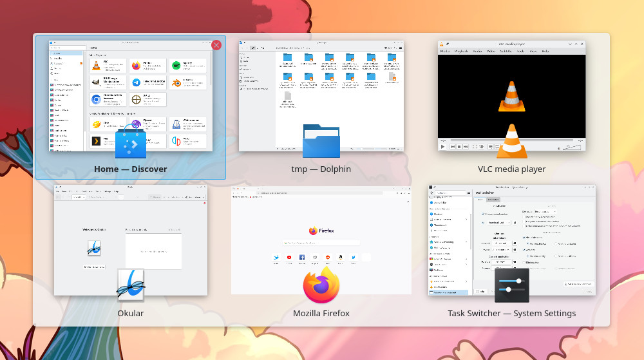
Task: Switch to VLC media player label
Action: [512, 169]
